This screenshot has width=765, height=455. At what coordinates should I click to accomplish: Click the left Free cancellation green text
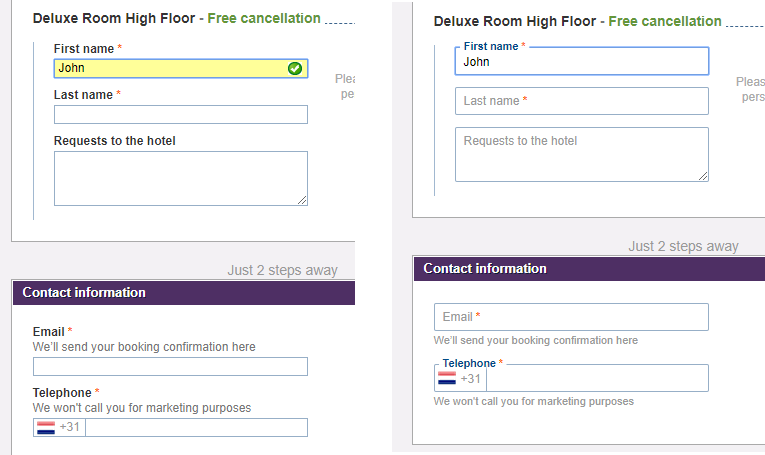[264, 19]
